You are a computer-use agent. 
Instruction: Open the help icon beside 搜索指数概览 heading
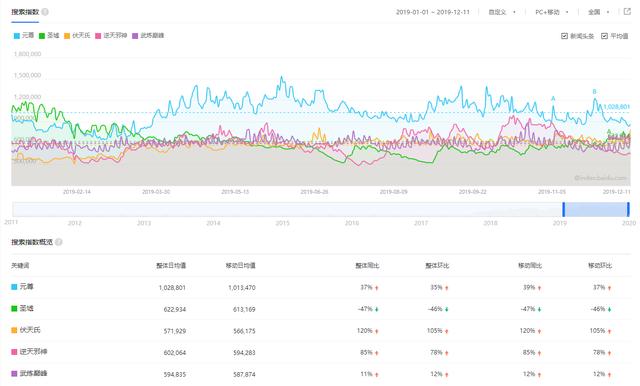coord(59,242)
